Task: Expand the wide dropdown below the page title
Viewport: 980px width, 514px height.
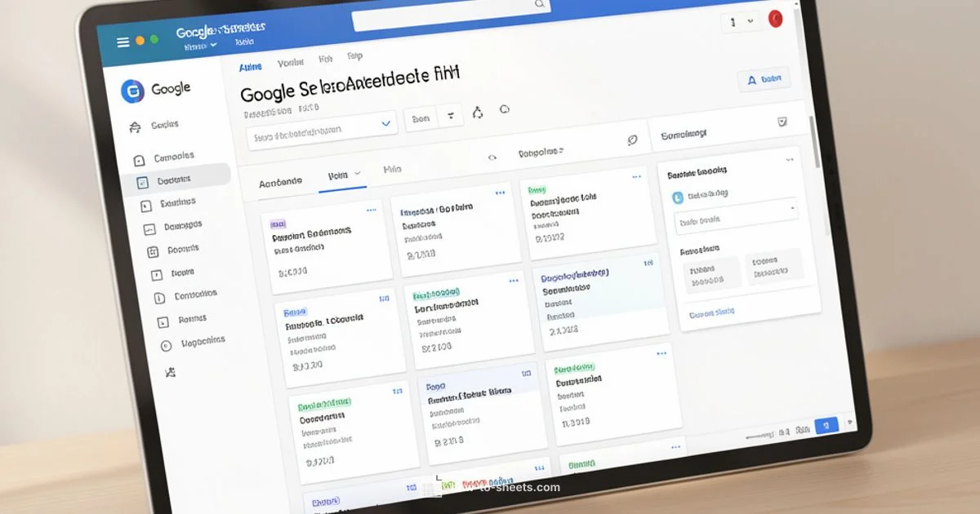Action: tap(321, 128)
